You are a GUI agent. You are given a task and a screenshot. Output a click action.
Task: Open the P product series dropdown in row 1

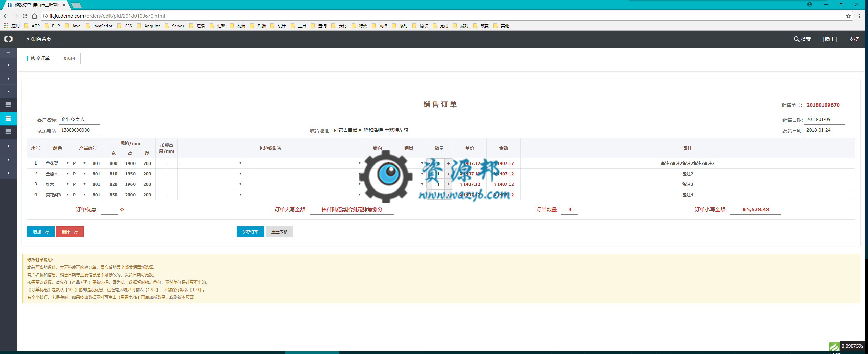point(79,163)
